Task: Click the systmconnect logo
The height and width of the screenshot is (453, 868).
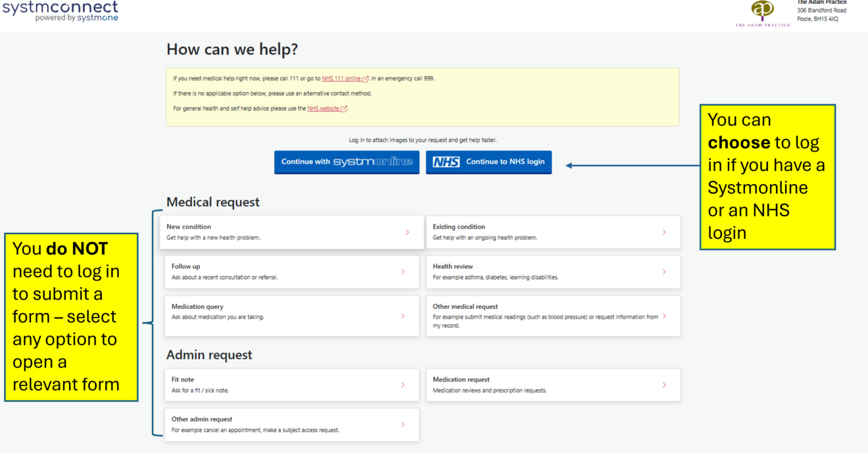Action: [60, 11]
